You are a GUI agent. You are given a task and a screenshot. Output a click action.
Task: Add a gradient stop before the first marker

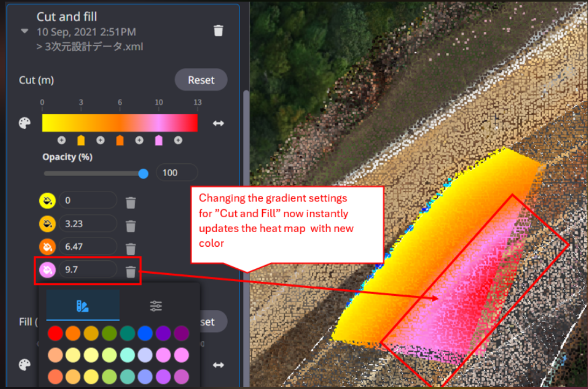click(x=61, y=140)
